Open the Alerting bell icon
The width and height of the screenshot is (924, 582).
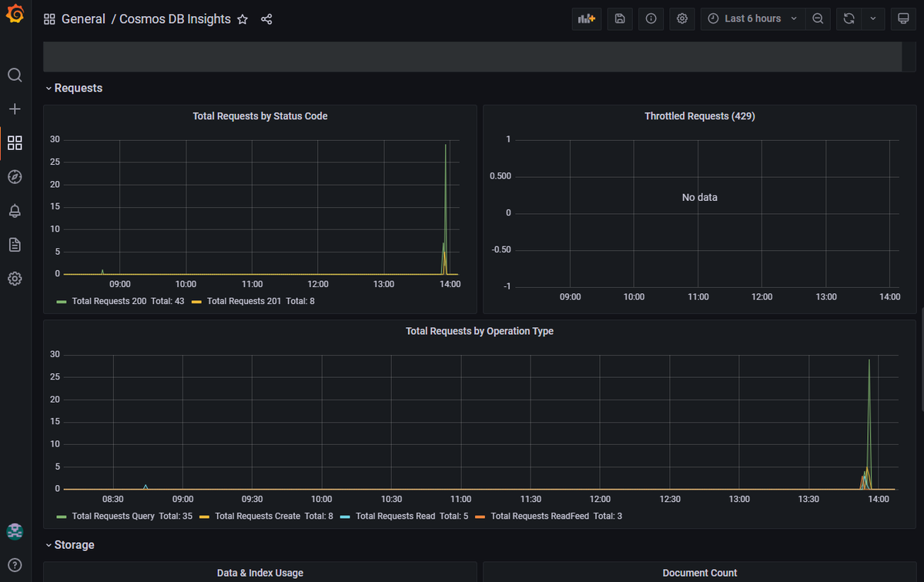pos(15,211)
